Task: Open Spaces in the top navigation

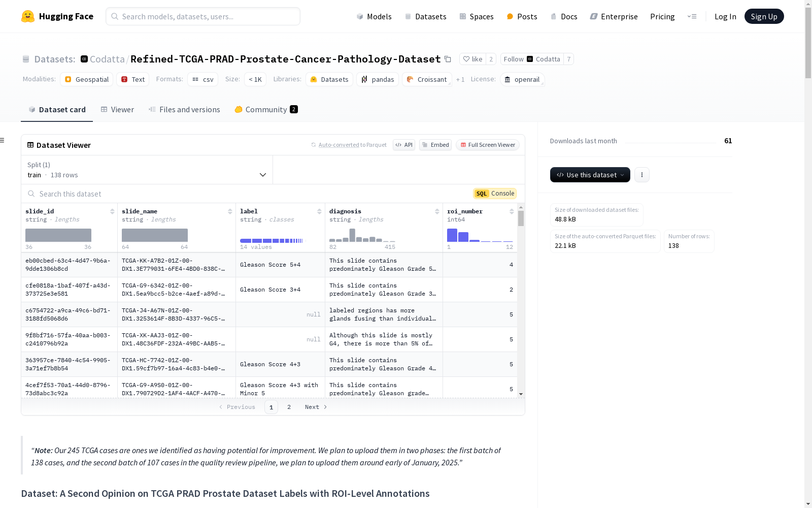Action: 477,16
